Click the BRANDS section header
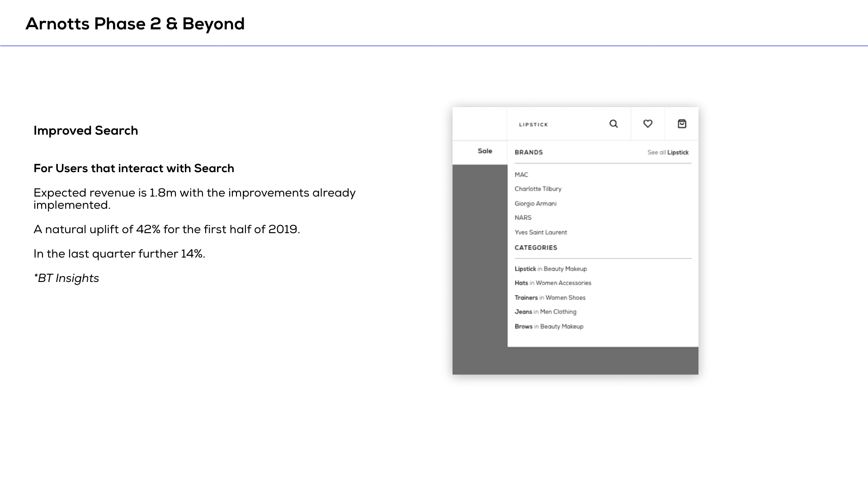Image resolution: width=868 pixels, height=488 pixels. click(529, 152)
